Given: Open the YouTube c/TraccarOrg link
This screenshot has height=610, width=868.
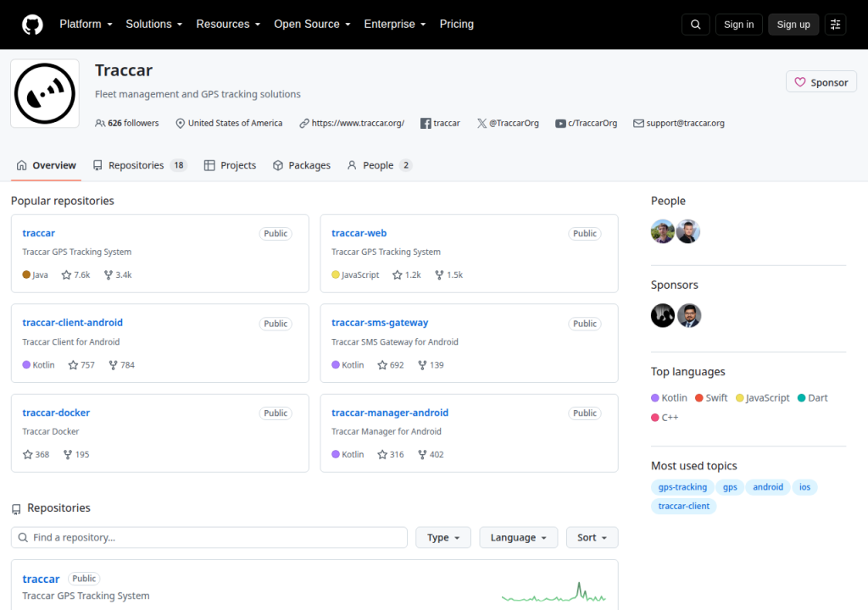Looking at the screenshot, I should [x=593, y=123].
